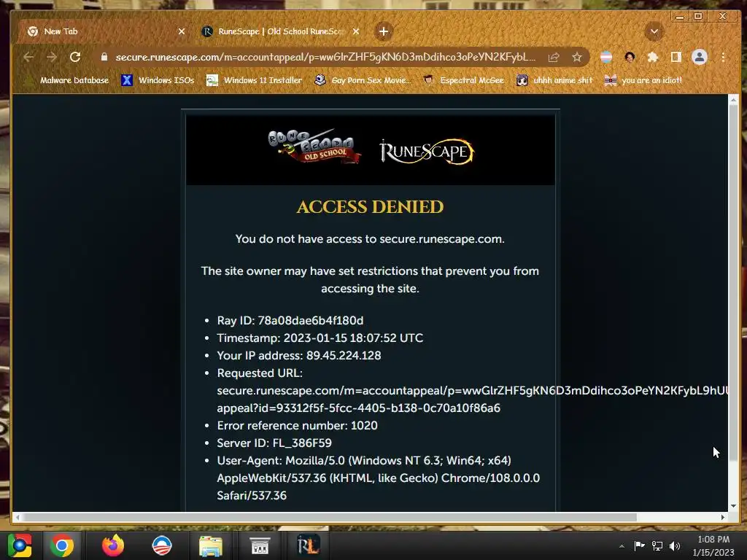Go forward to the next page

52,57
